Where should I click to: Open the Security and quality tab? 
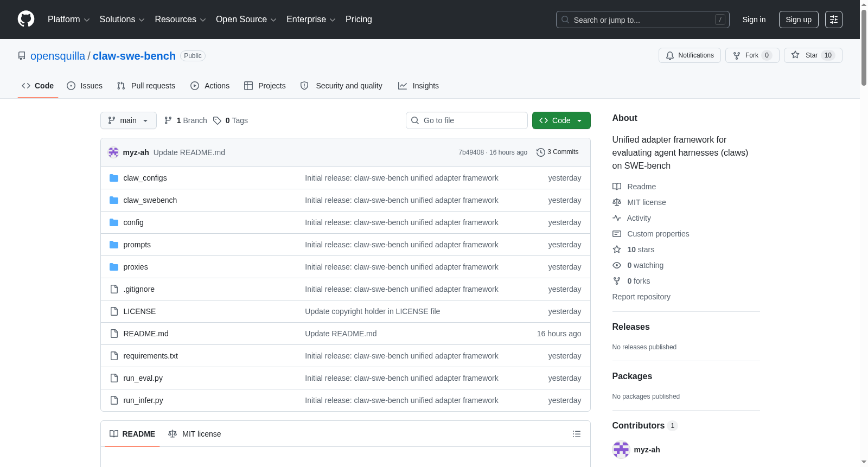pyautogui.click(x=341, y=86)
